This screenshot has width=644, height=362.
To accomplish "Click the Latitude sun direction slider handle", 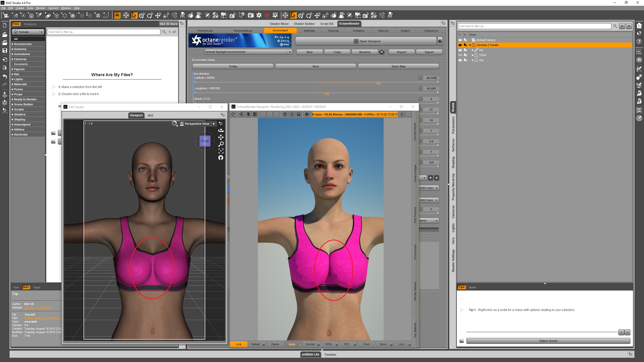I will tap(378, 83).
